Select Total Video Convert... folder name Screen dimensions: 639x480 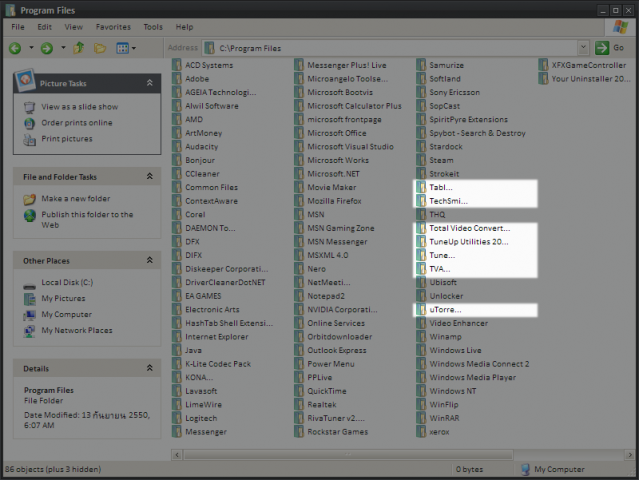(469, 228)
